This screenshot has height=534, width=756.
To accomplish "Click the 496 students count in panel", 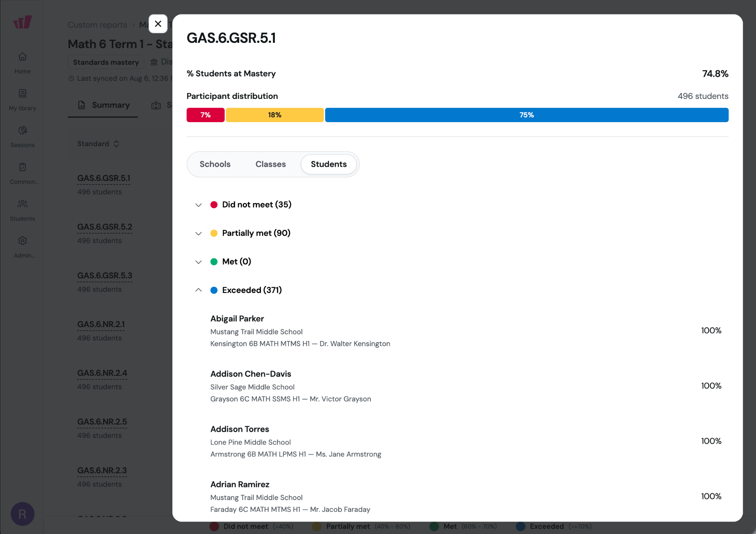I will [x=703, y=96].
